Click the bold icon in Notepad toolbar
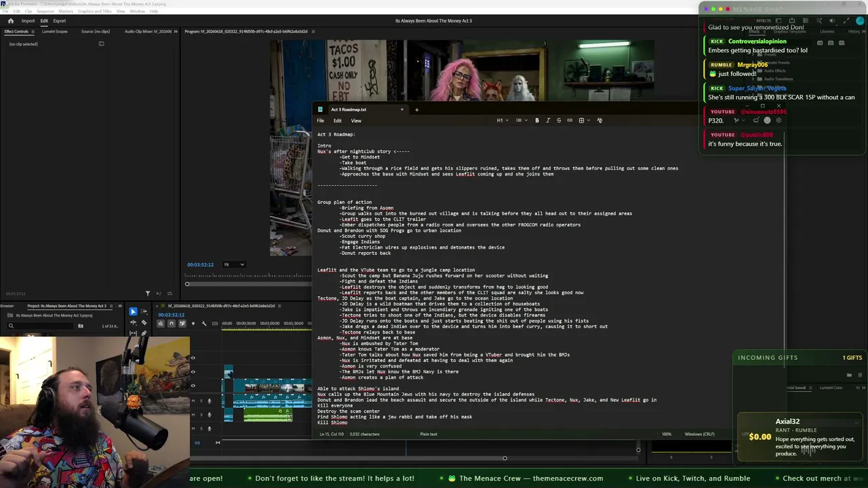 click(537, 121)
